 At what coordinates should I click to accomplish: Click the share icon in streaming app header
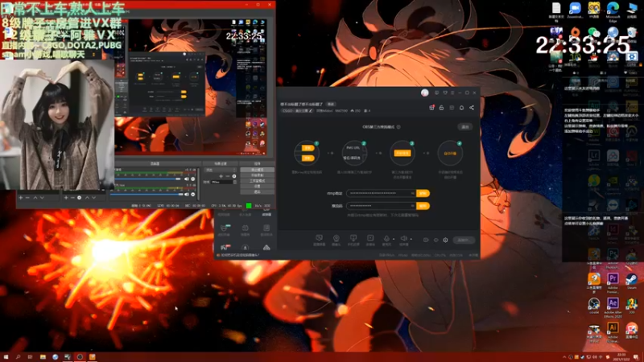472,108
